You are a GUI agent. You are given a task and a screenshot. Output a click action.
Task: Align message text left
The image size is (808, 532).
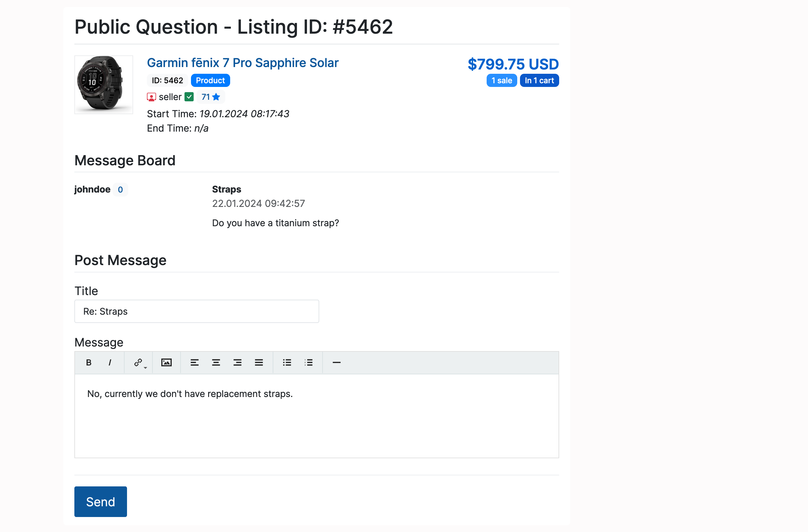pos(195,363)
